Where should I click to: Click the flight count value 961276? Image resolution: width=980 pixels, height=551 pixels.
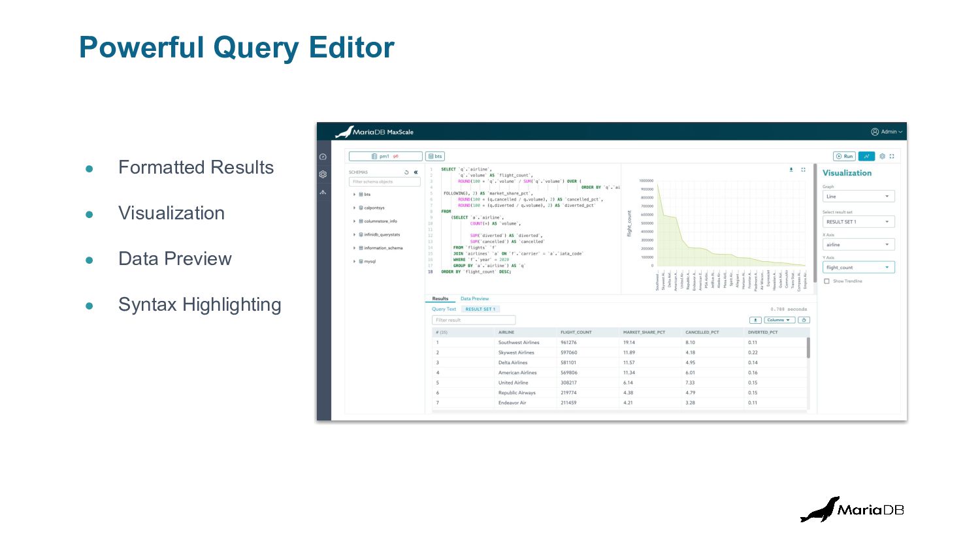[568, 342]
